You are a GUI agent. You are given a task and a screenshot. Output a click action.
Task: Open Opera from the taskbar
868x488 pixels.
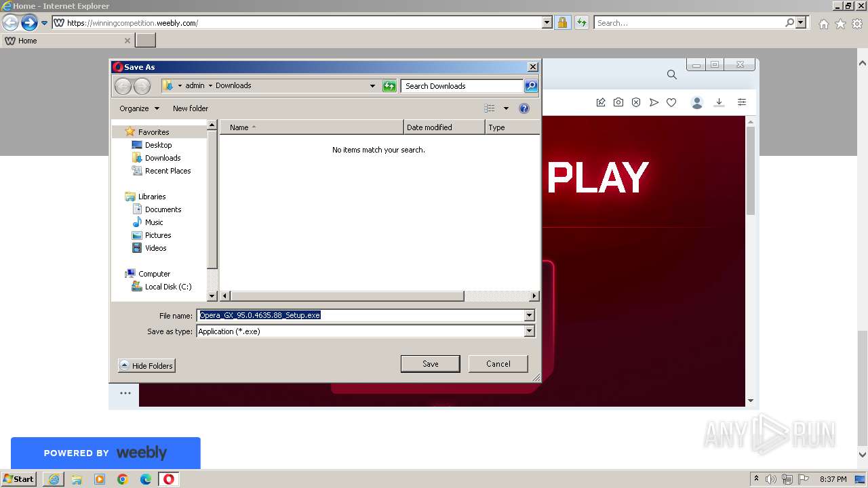tap(168, 479)
